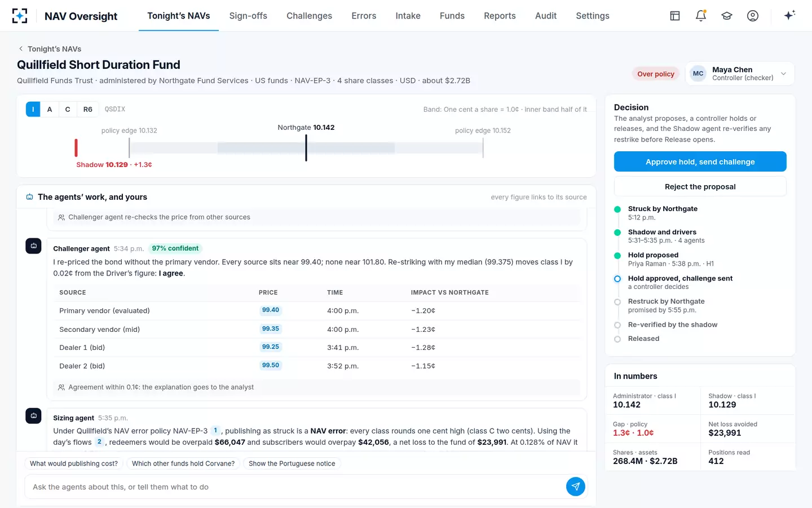
Task: Choose 'Which other funds hold Corvane?' suggestion
Action: [183, 464]
